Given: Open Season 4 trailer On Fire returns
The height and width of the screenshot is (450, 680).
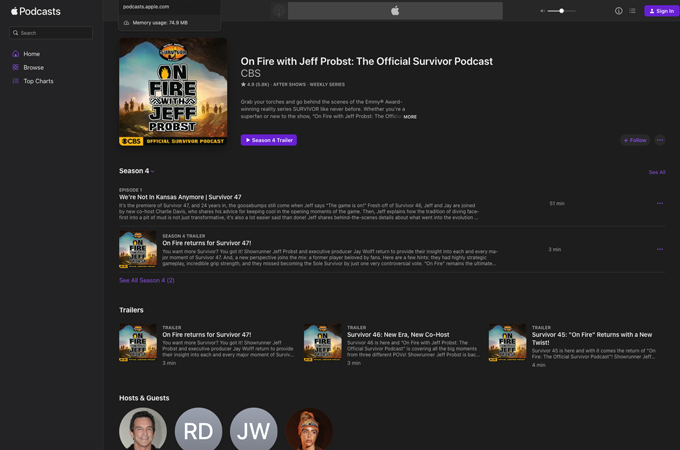Looking at the screenshot, I should 206,243.
